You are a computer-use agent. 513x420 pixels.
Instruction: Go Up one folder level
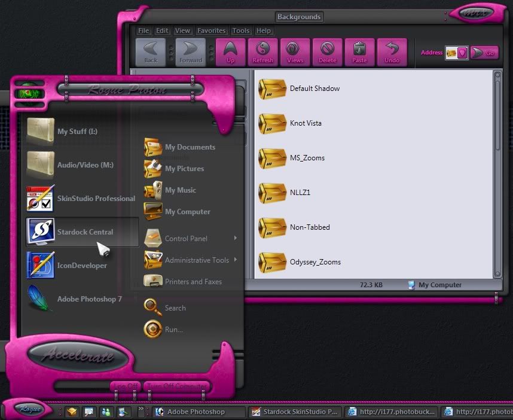click(x=230, y=53)
